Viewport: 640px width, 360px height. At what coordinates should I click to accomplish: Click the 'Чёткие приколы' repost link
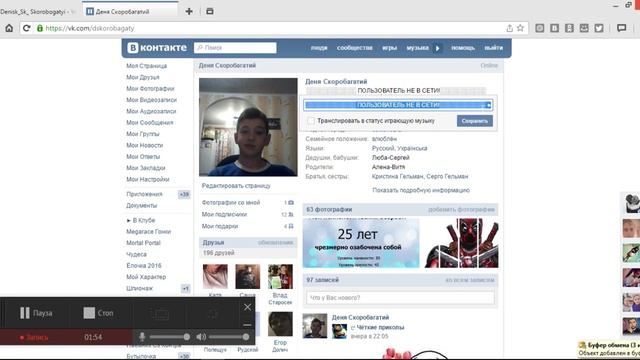380,327
